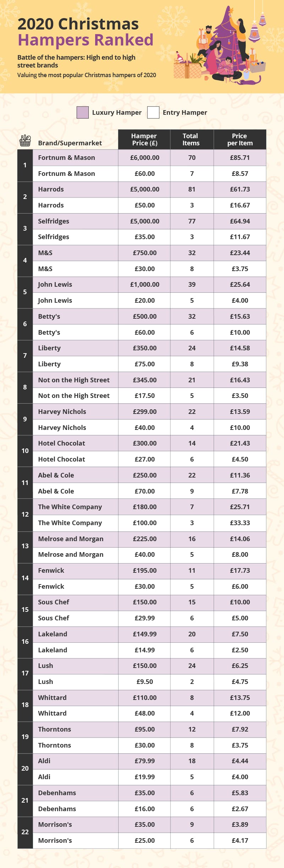
Task: Click the rank 1 number cell
Action: [x=25, y=165]
